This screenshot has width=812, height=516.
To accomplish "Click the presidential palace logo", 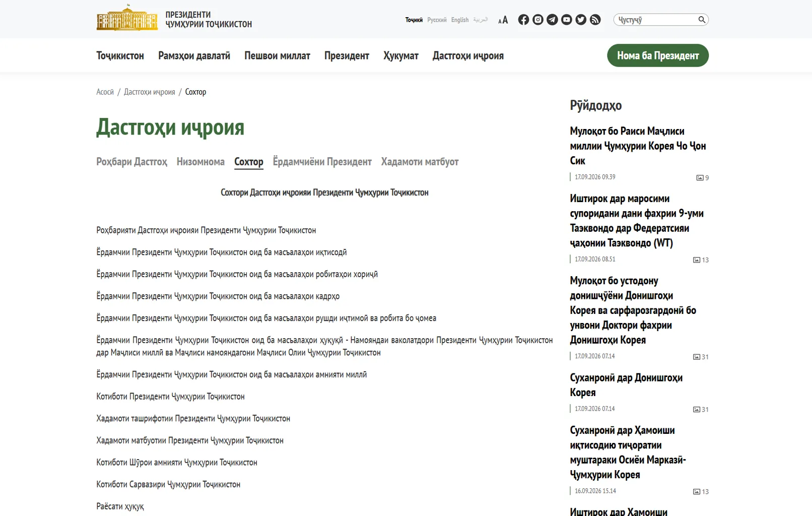I will tap(127, 18).
